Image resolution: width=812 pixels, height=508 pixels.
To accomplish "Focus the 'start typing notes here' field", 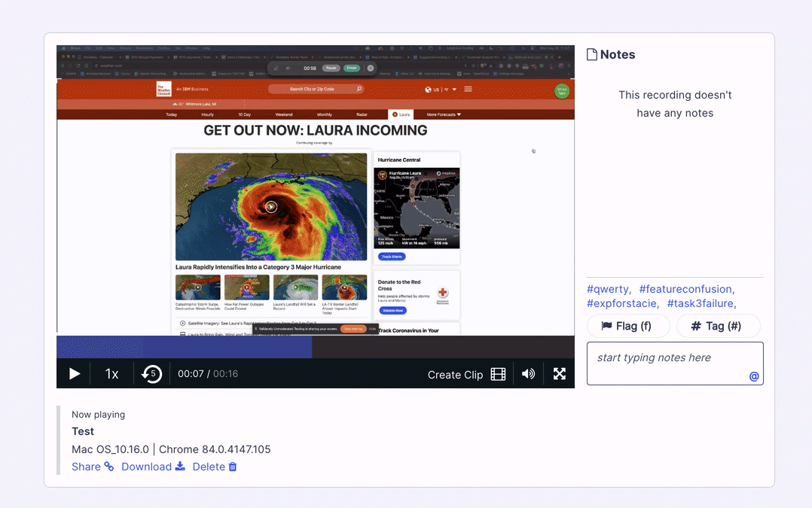I will [675, 364].
